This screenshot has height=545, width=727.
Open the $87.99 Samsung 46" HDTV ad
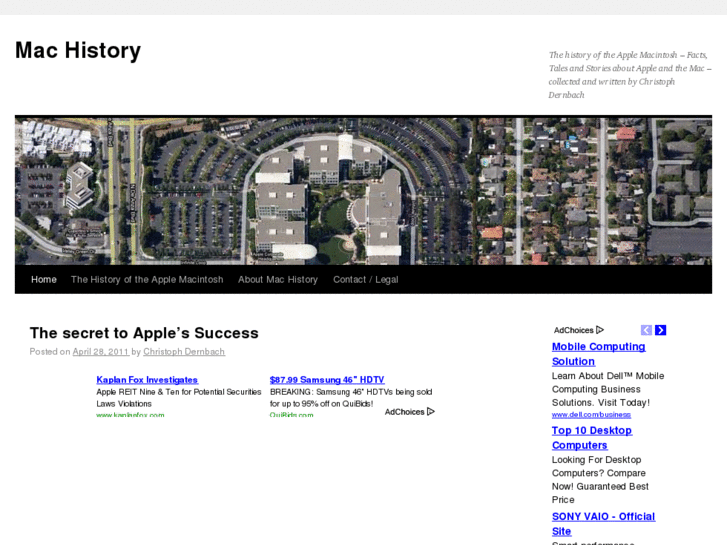tap(327, 380)
